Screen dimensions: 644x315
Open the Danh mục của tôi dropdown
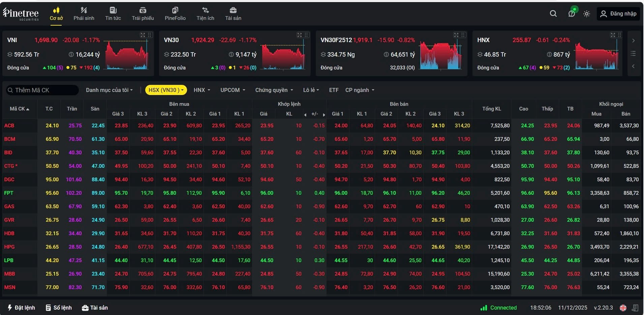click(109, 90)
